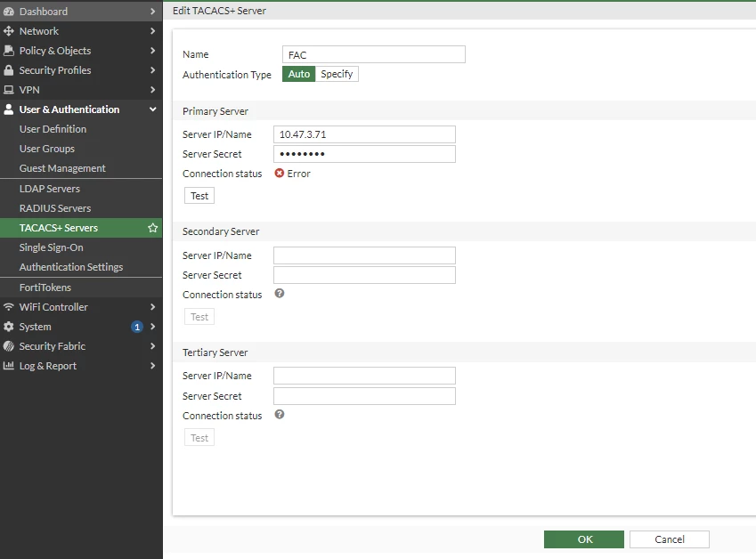The width and height of the screenshot is (756, 559).
Task: Expand WiFi Controller chevron
Action: 152,307
